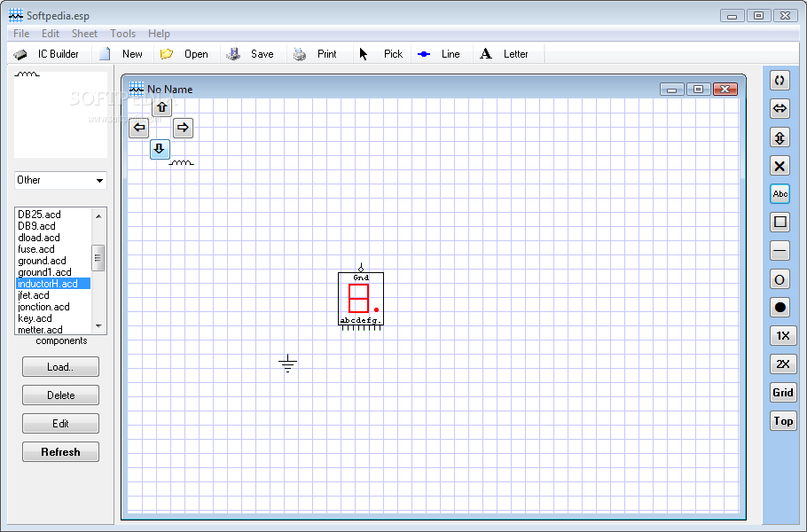This screenshot has height=532, width=807.
Task: Select the rectangle shape tool
Action: [x=780, y=223]
